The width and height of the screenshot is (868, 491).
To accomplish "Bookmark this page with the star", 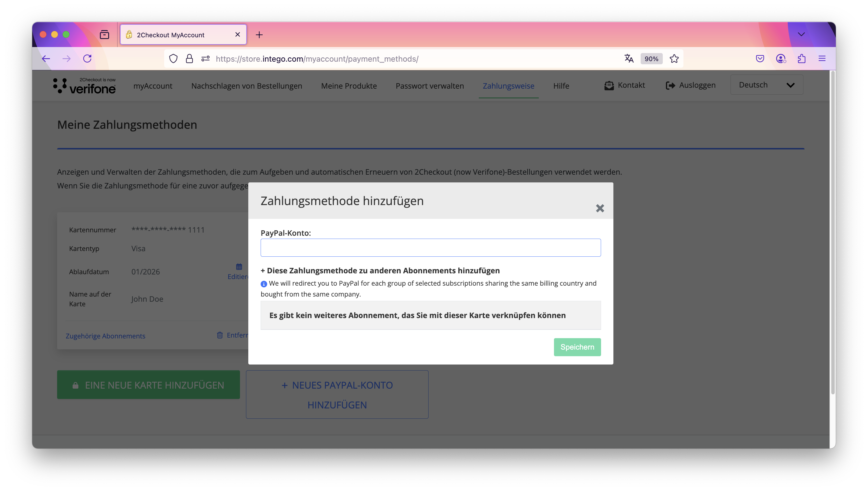I will coord(674,59).
